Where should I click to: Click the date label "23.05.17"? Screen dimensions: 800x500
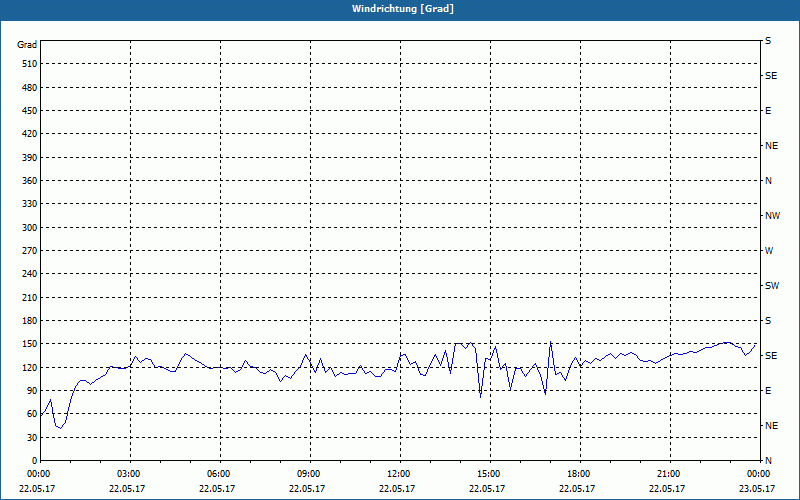click(757, 489)
